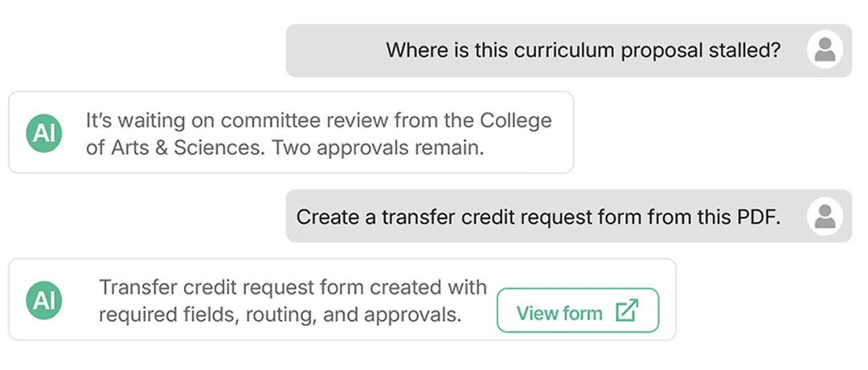Click the gray bubble of first user message
This screenshot has height=370, width=868.
tap(568, 51)
